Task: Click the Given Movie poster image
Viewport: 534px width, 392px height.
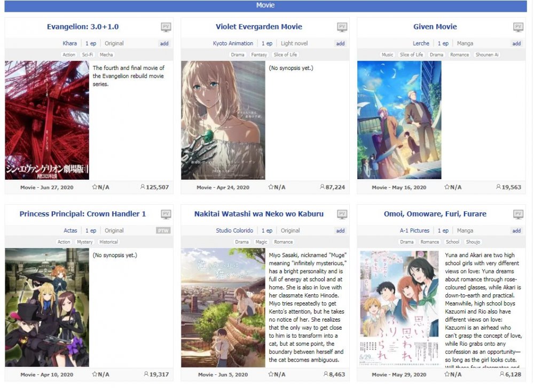Action: (399, 120)
